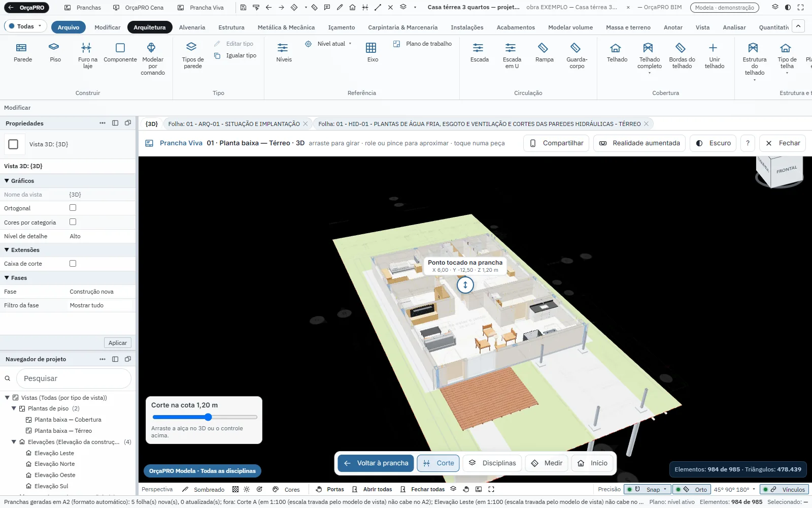Open the Nível atual dropdown
The image size is (812, 508).
pyautogui.click(x=328, y=44)
